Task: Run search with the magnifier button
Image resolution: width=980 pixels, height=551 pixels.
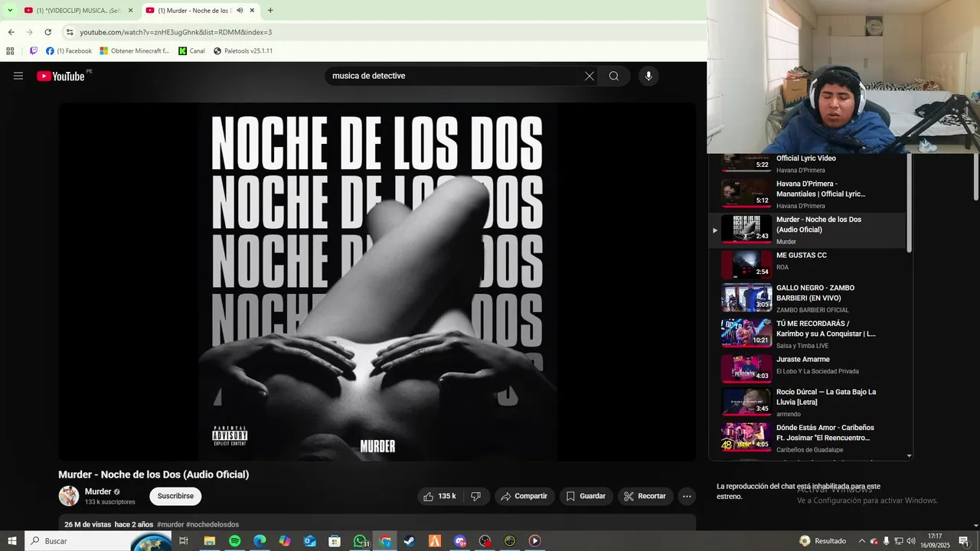Action: point(614,76)
